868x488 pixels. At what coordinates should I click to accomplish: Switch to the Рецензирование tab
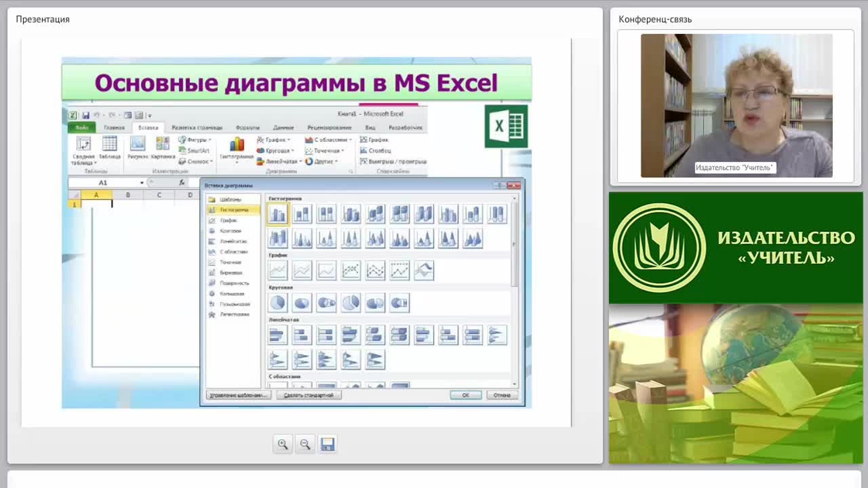pyautogui.click(x=330, y=127)
